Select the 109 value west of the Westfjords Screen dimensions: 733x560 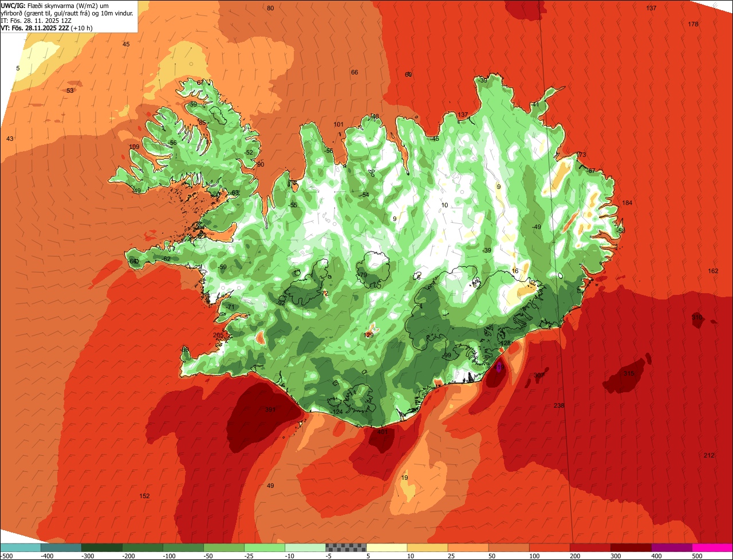click(x=135, y=147)
